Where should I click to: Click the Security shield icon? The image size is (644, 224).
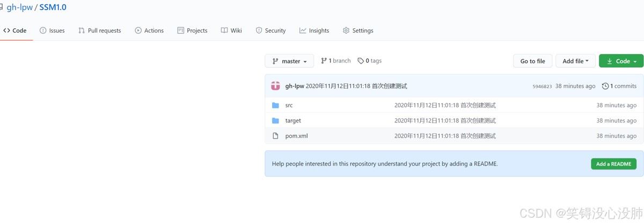point(259,31)
